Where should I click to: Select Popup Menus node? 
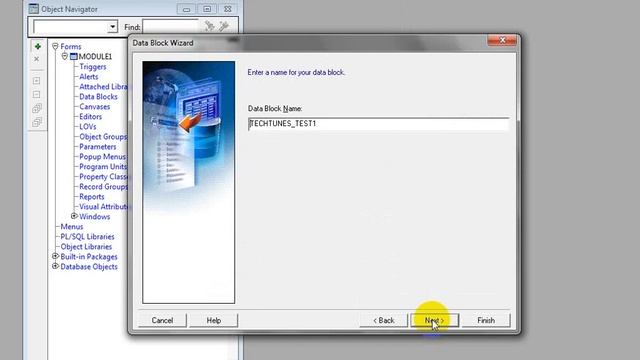point(102,157)
